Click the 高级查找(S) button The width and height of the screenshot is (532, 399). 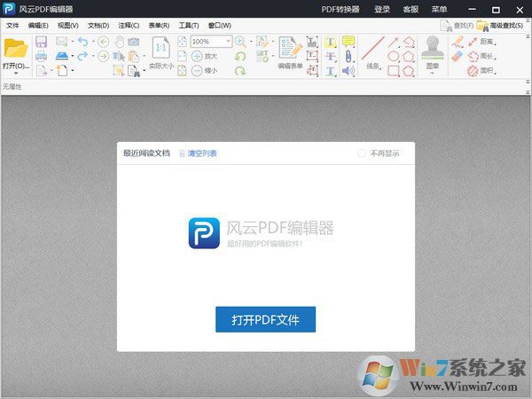[x=500, y=26]
